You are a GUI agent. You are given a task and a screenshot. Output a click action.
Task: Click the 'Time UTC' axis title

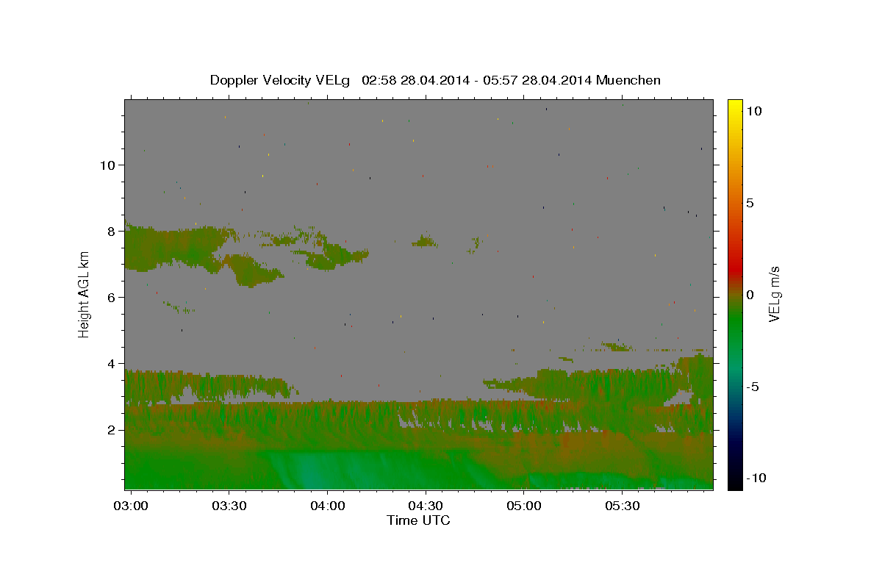coord(418,520)
